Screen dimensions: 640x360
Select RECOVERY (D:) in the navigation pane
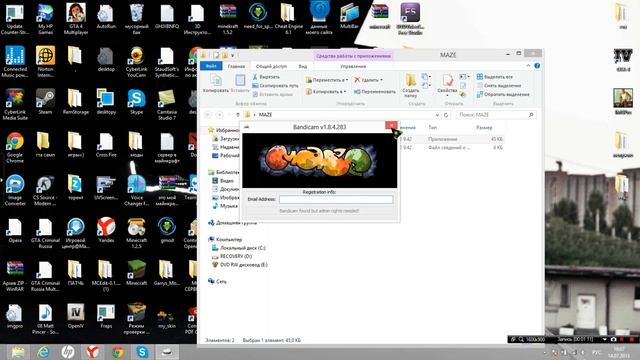(232, 256)
